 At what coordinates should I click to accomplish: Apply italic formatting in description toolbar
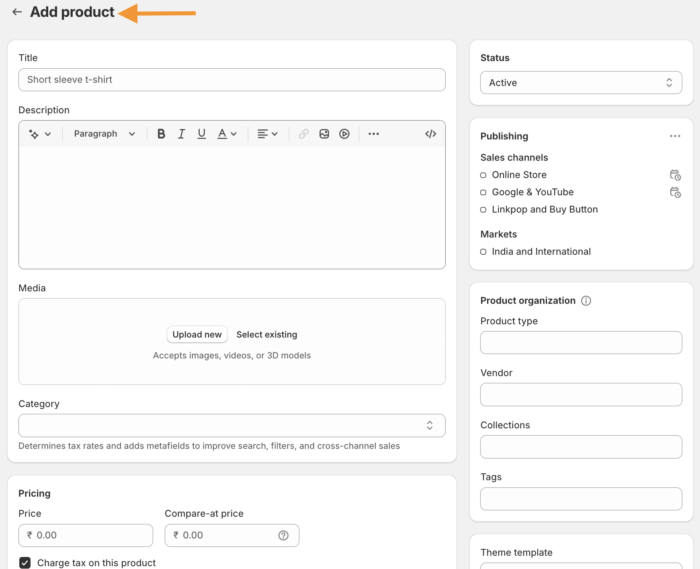click(x=181, y=134)
